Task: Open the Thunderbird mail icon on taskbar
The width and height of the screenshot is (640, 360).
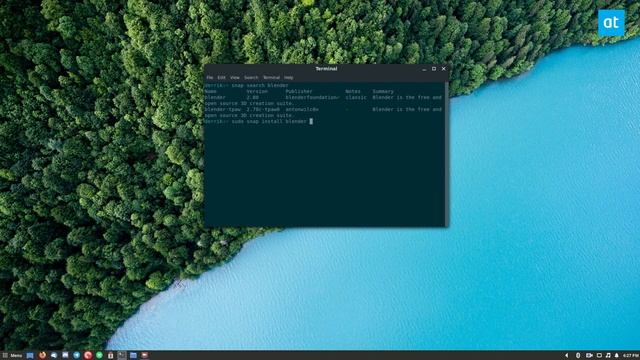Action: (x=53, y=356)
